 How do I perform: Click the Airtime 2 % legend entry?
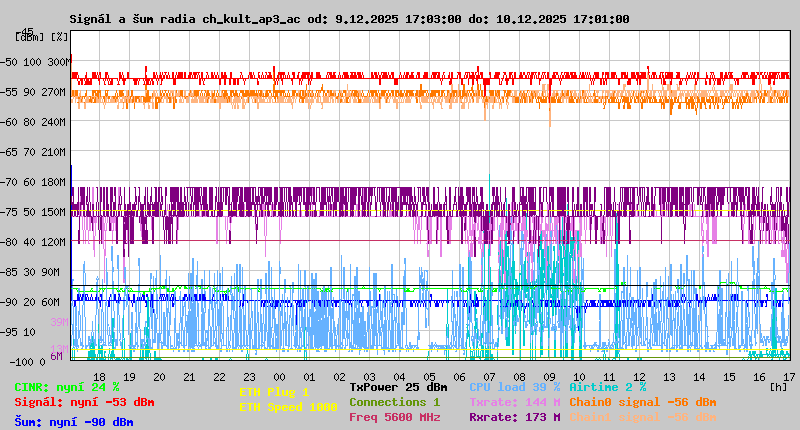click(x=607, y=387)
